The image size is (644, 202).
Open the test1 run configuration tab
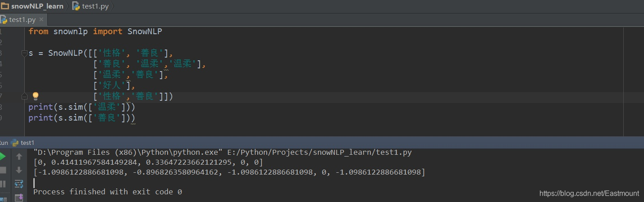(x=23, y=143)
